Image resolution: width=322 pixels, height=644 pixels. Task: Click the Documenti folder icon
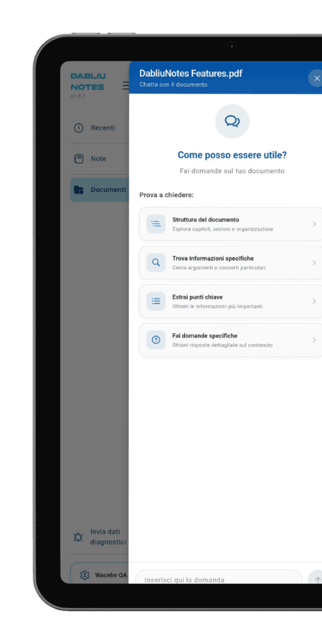click(x=78, y=189)
